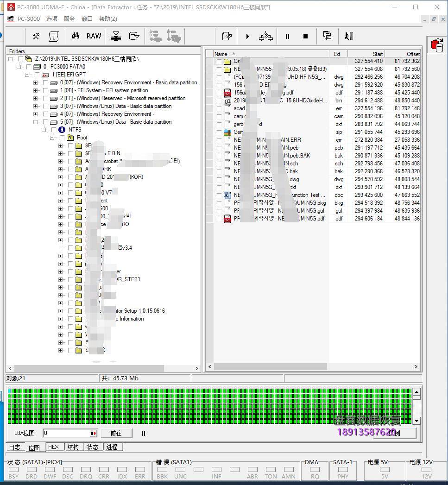
Task: Open the disk image cylinder icon
Action: (134, 36)
